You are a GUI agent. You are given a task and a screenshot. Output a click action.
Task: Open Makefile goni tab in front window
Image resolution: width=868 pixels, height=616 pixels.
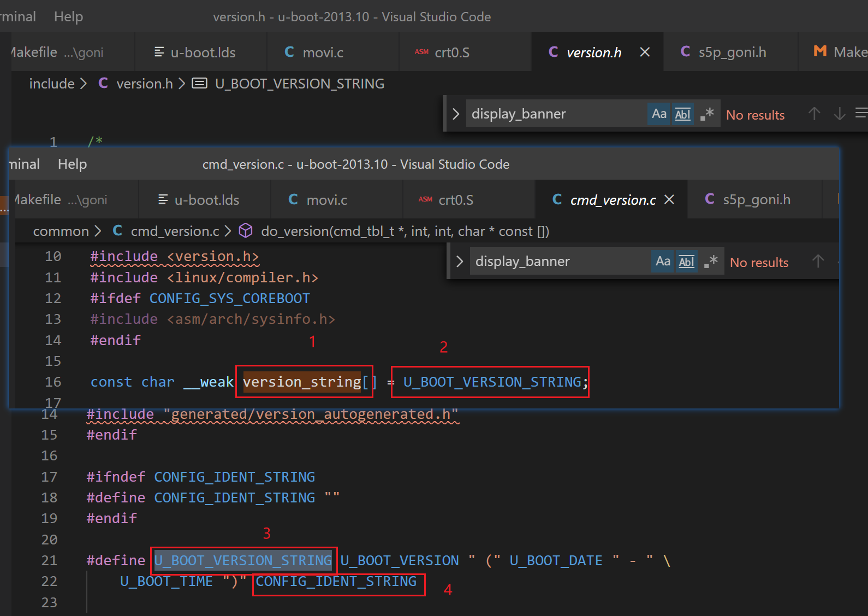point(77,199)
